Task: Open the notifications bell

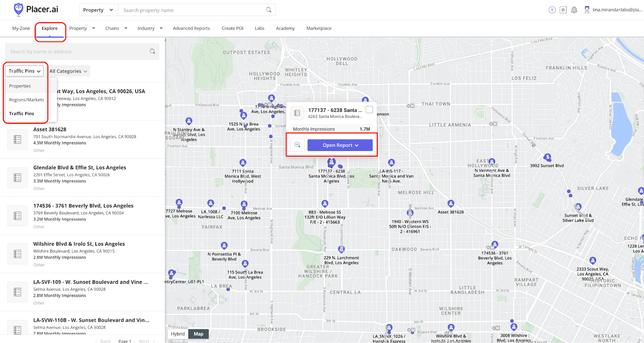Action: [x=574, y=10]
